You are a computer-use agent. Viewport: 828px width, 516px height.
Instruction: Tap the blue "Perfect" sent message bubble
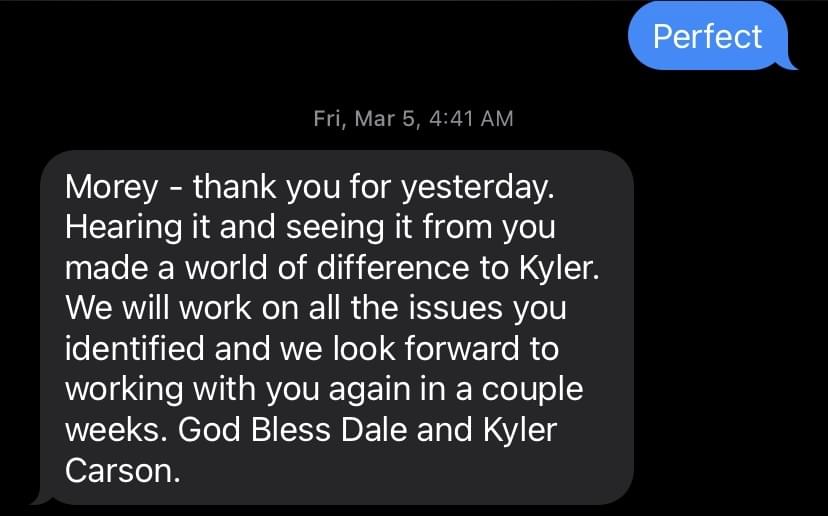pyautogui.click(x=708, y=36)
